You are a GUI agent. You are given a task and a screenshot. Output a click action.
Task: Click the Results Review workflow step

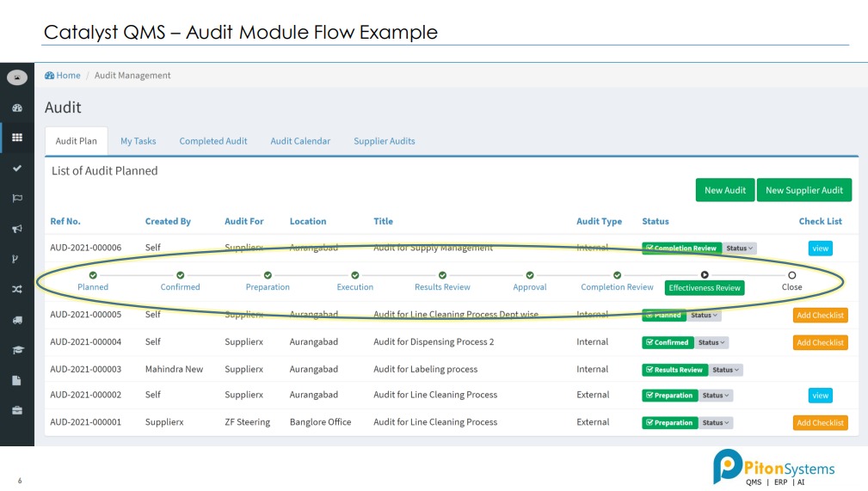442,286
